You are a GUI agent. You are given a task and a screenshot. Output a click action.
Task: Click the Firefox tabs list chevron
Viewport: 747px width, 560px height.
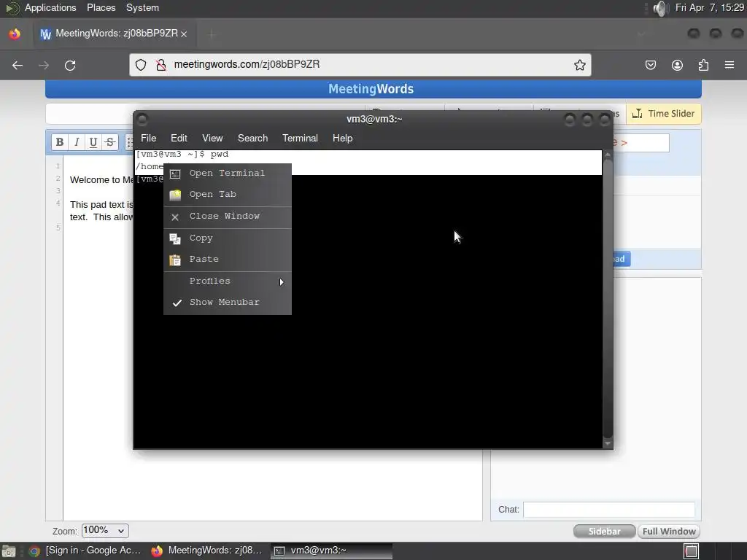[x=641, y=34]
